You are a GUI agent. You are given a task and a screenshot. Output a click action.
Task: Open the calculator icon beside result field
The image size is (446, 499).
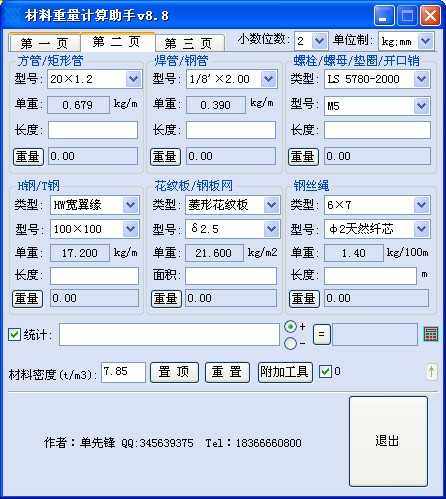431,334
